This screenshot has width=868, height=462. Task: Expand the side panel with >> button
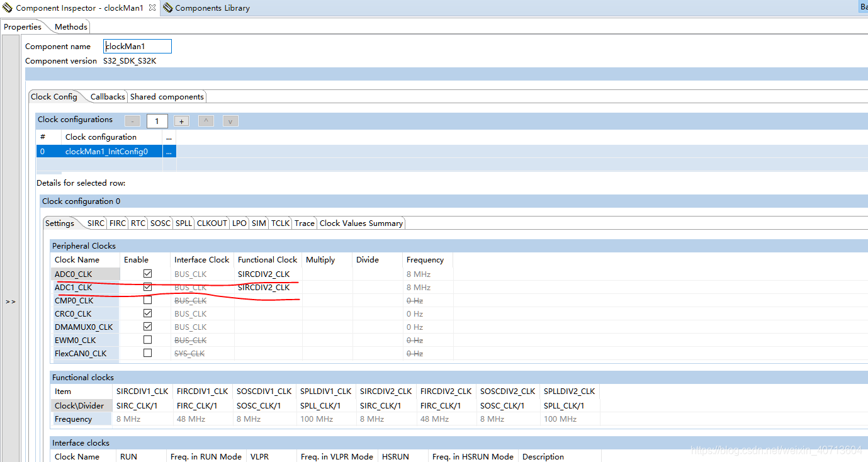tap(11, 301)
